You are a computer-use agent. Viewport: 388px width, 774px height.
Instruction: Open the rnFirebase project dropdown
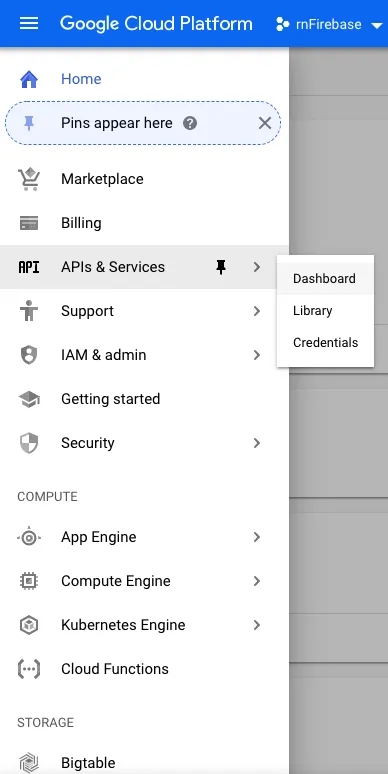(329, 24)
